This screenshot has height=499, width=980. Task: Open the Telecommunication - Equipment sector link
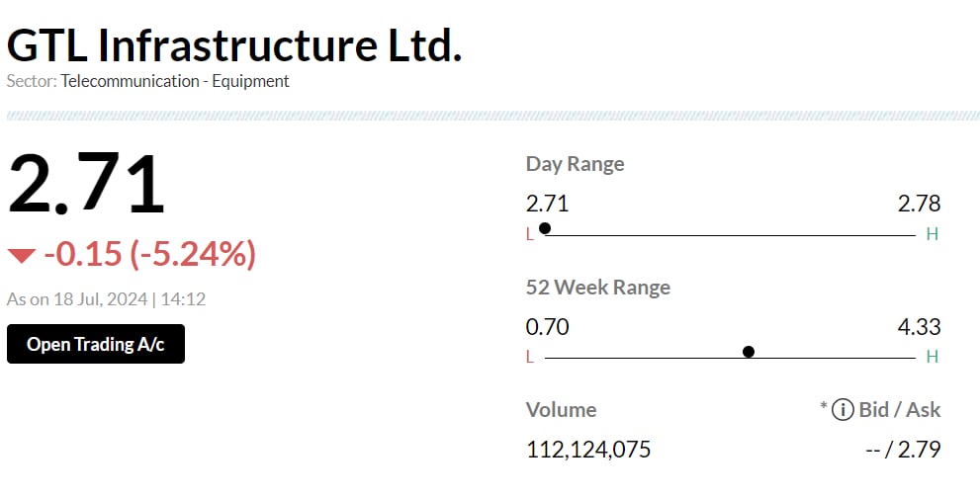click(x=175, y=81)
